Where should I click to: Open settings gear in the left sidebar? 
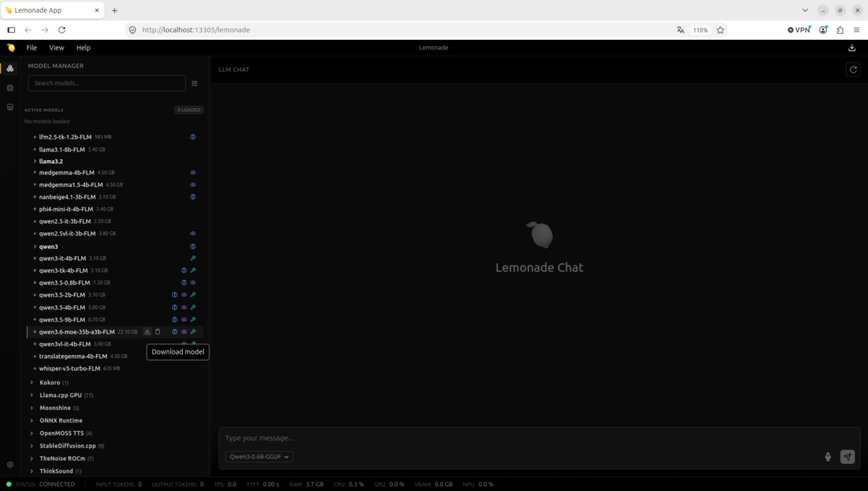coord(10,465)
